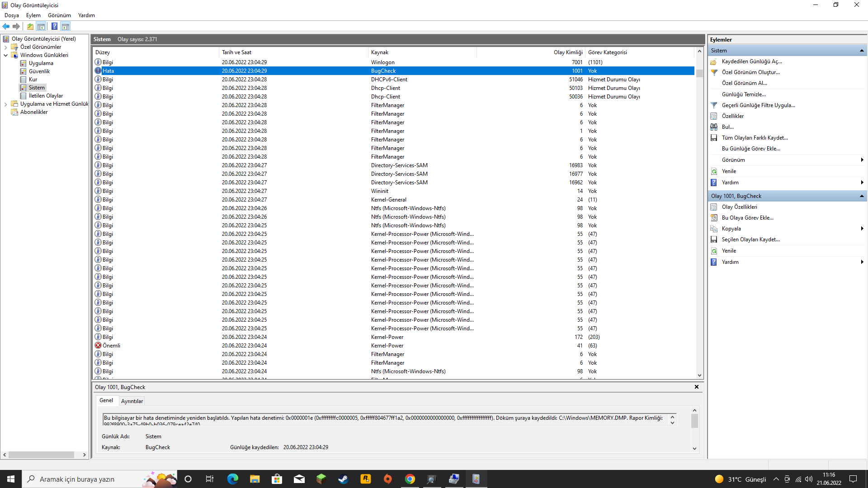The image size is (868, 488).
Task: Click Kaydedilen Günlüğü Aç folder icon
Action: pyautogui.click(x=714, y=61)
